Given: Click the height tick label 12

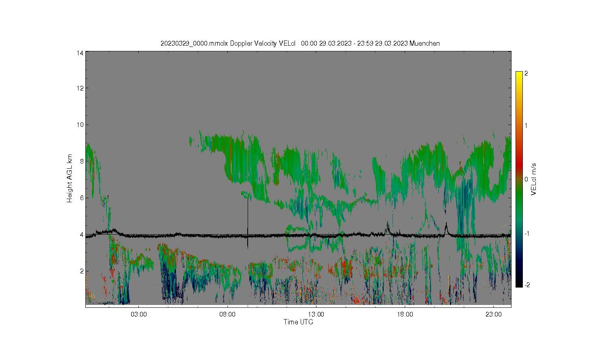Looking at the screenshot, I should [80, 88].
